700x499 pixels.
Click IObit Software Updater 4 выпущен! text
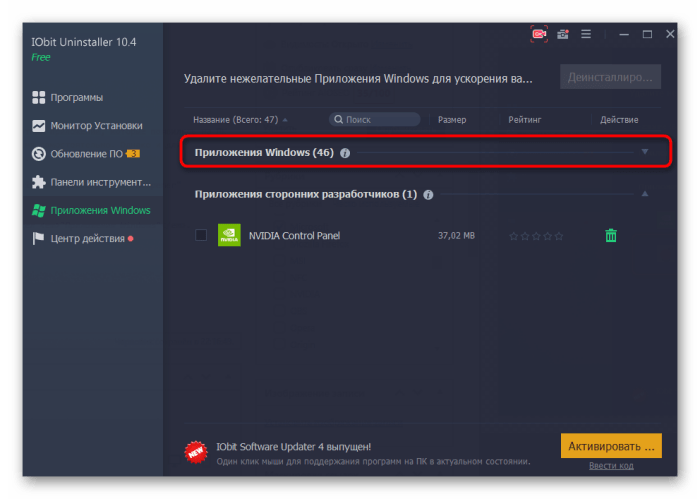point(294,447)
